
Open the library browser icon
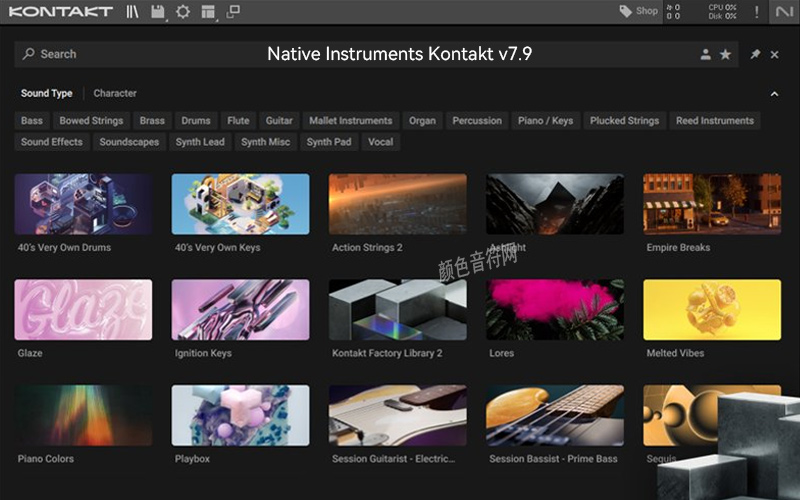coord(132,11)
